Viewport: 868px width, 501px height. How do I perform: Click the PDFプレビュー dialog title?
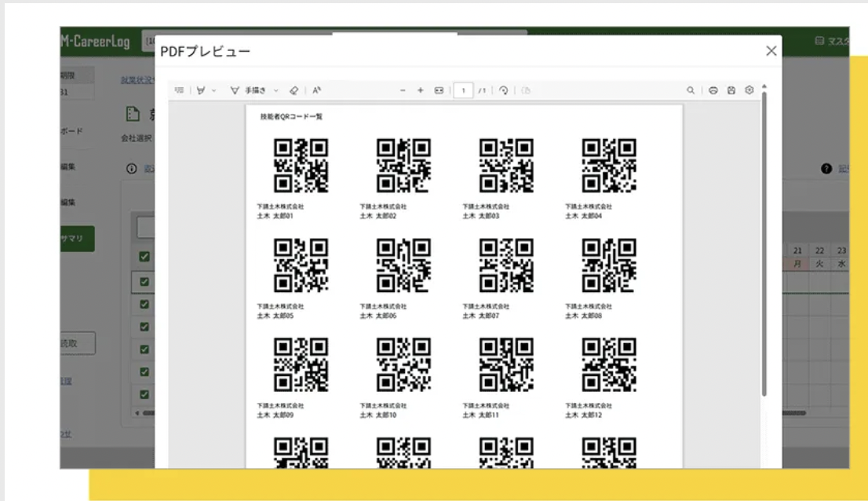point(206,52)
